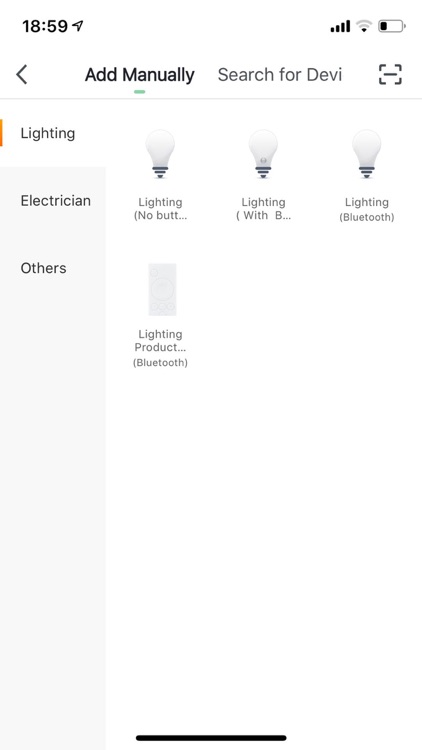Screen dimensions: 422x750
Task: Open the QR scan icon
Action: tap(390, 75)
